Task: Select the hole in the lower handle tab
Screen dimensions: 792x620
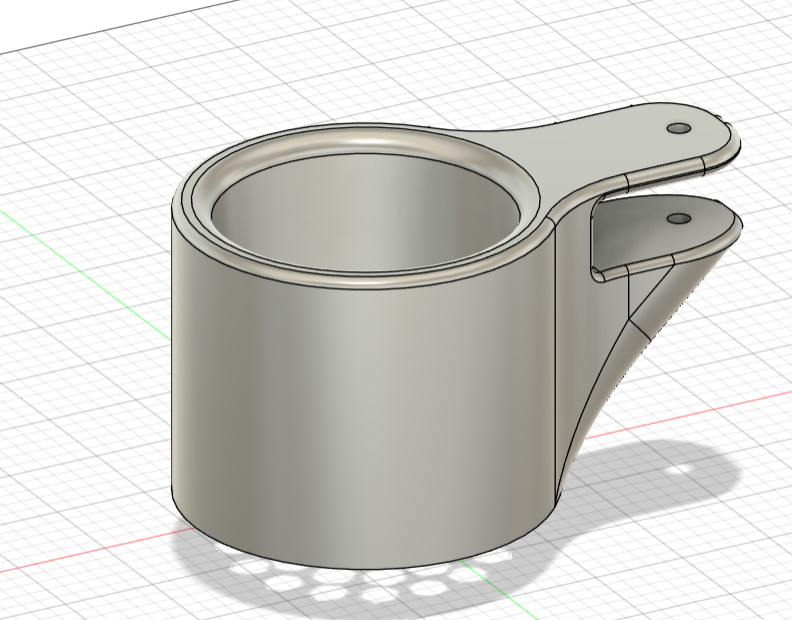Action: 679,219
